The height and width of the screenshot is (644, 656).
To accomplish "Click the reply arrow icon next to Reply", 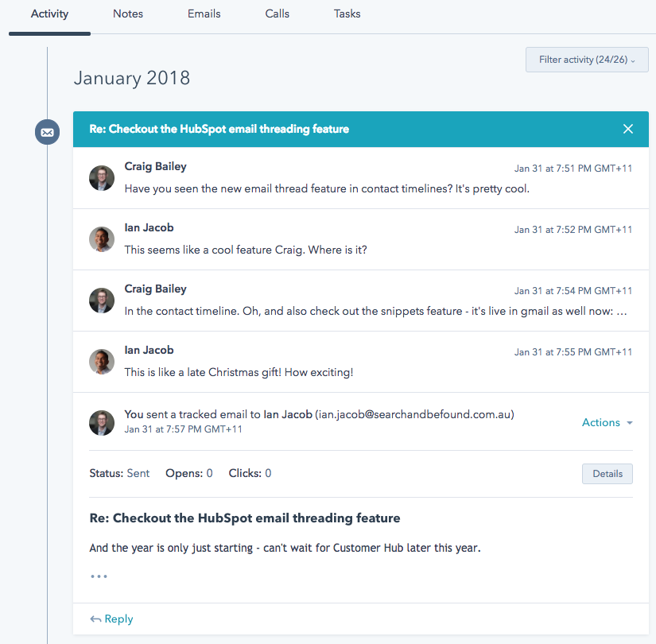I will click(95, 619).
